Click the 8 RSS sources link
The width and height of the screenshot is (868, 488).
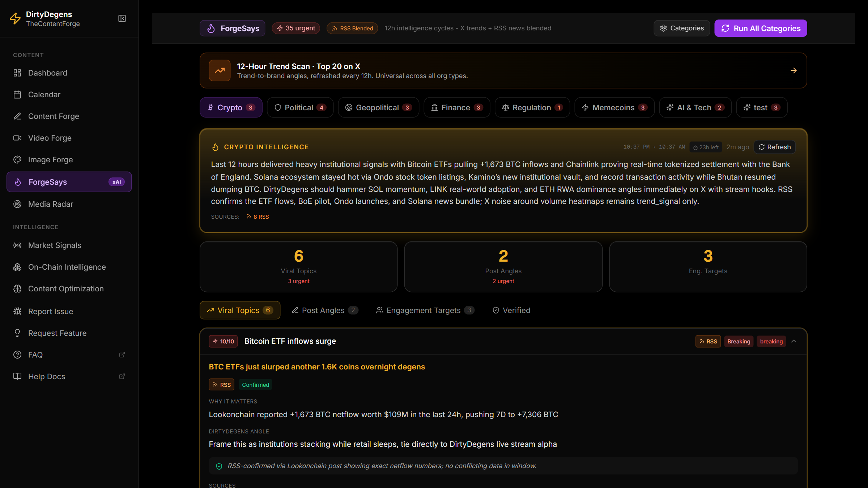258,217
